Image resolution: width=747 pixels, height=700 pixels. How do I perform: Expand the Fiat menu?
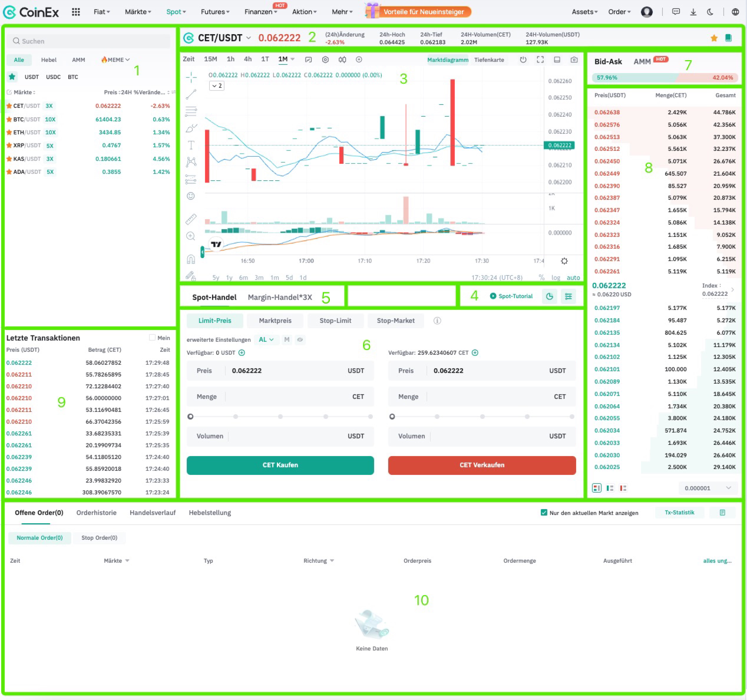(102, 12)
